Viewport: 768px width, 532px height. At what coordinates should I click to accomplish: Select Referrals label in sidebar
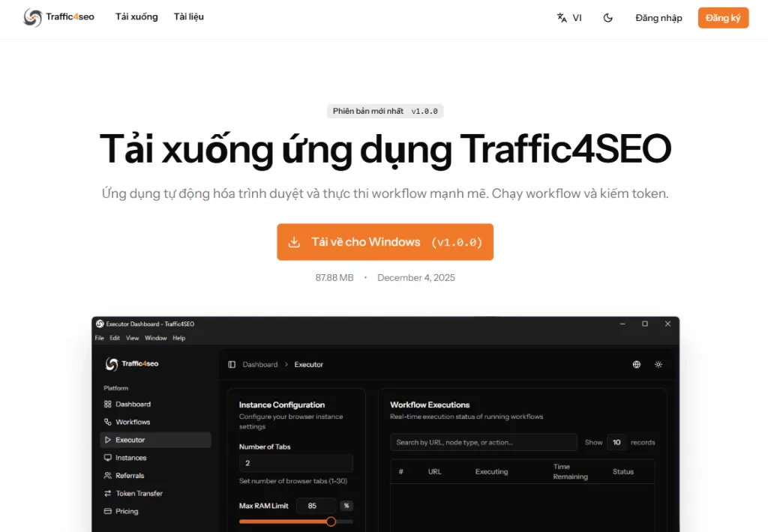(130, 475)
